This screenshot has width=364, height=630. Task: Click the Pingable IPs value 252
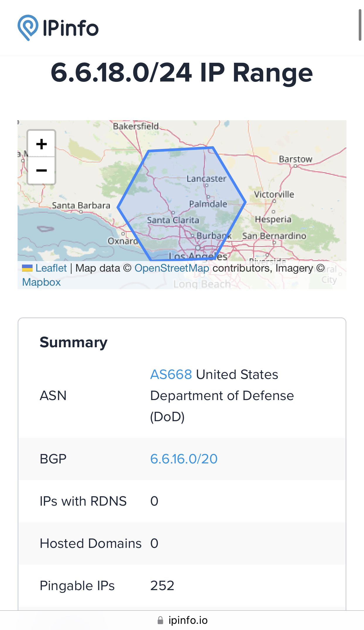pos(162,586)
